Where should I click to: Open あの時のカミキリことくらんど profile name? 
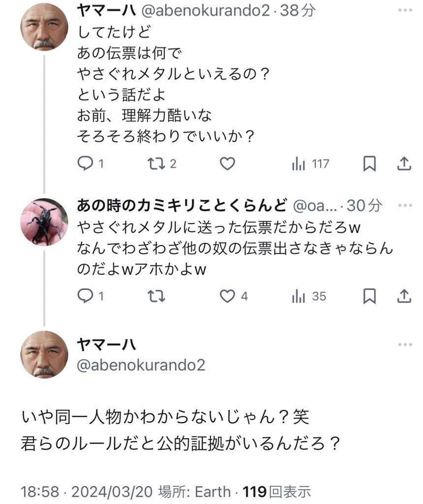[182, 206]
